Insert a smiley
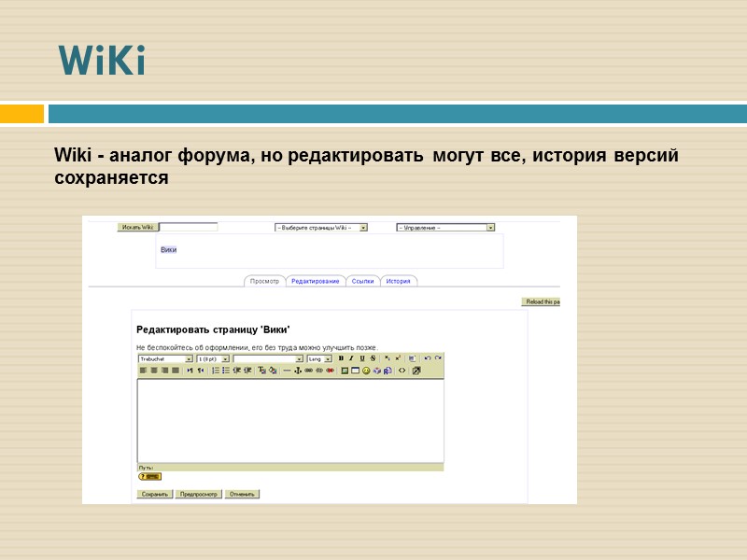The width and height of the screenshot is (747, 560). tap(366, 371)
